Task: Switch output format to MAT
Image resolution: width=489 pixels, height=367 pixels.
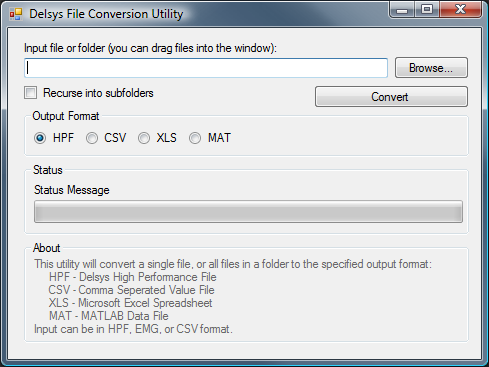Action: pyautogui.click(x=195, y=138)
